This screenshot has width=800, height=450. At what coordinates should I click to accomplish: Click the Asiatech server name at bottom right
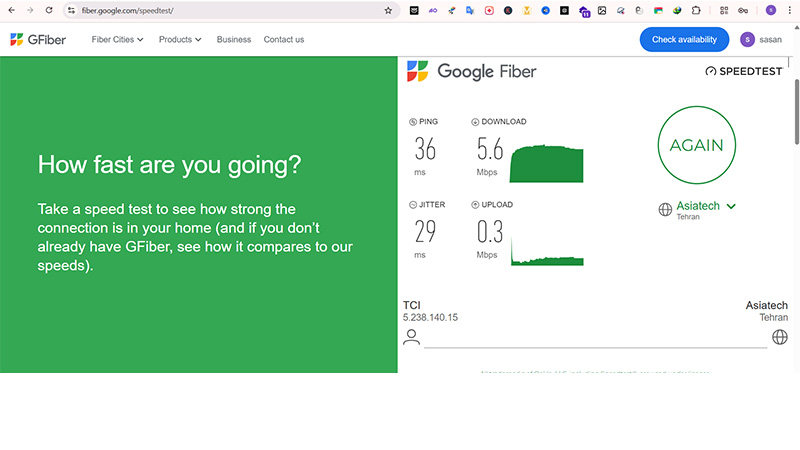click(x=766, y=305)
